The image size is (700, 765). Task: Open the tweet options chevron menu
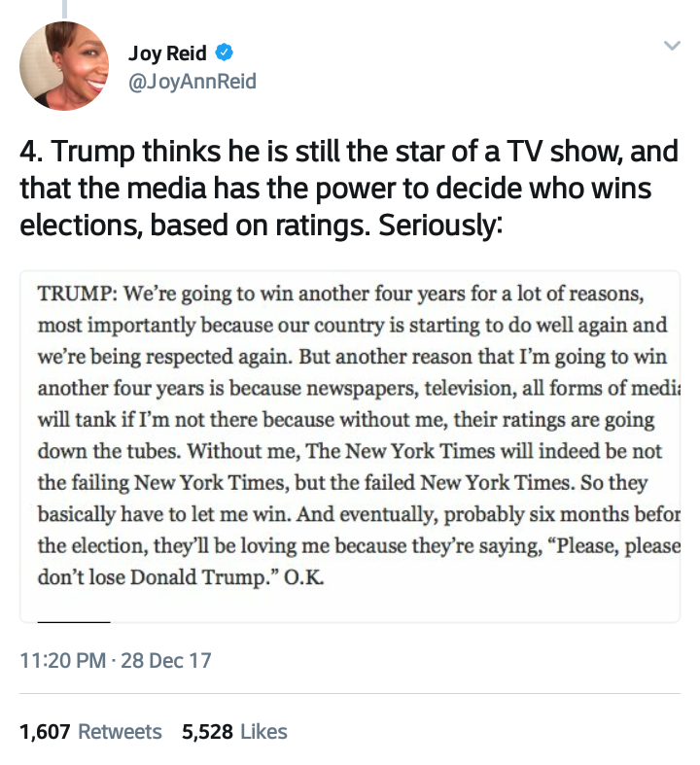click(670, 47)
